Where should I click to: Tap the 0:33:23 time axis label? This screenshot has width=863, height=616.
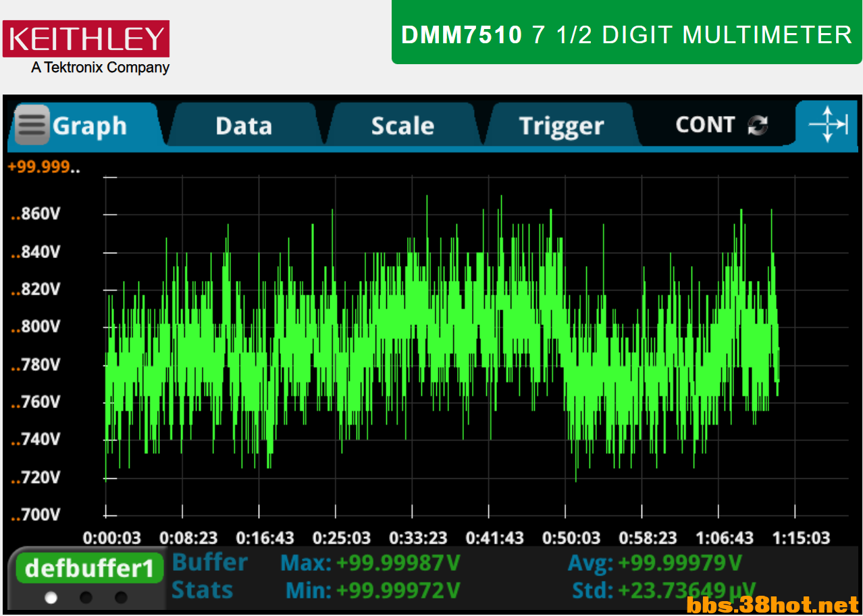pos(419,538)
